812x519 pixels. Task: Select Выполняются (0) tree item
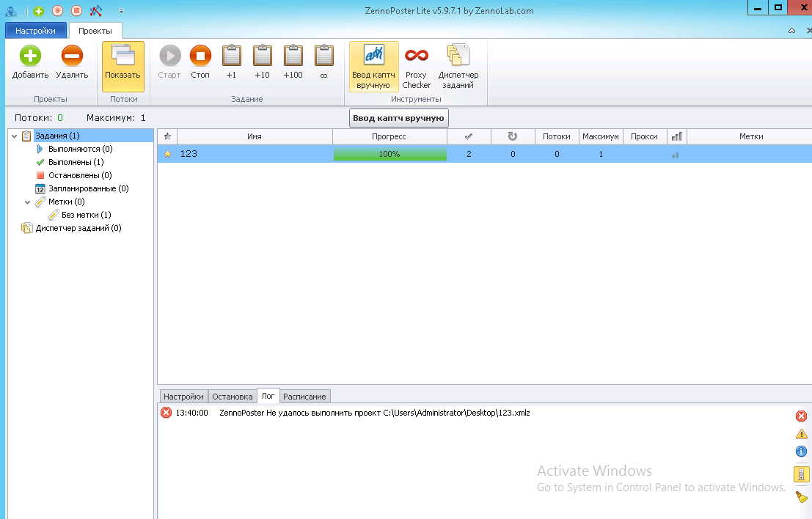click(x=80, y=149)
